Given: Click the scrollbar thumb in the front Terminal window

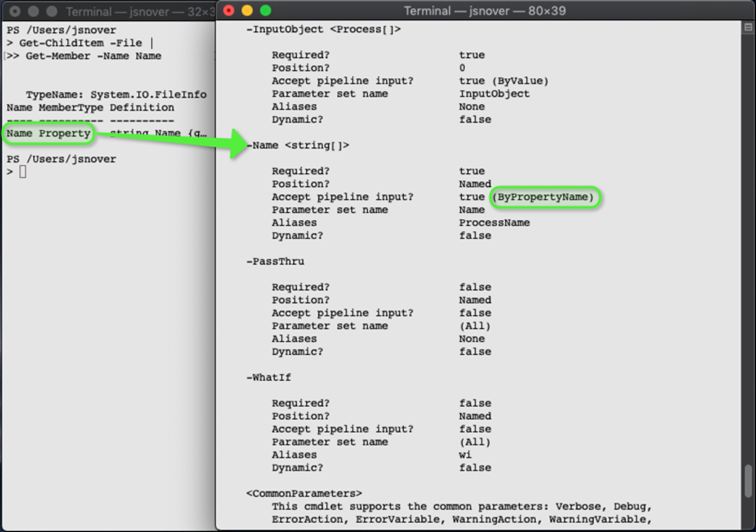Looking at the screenshot, I should pyautogui.click(x=748, y=480).
